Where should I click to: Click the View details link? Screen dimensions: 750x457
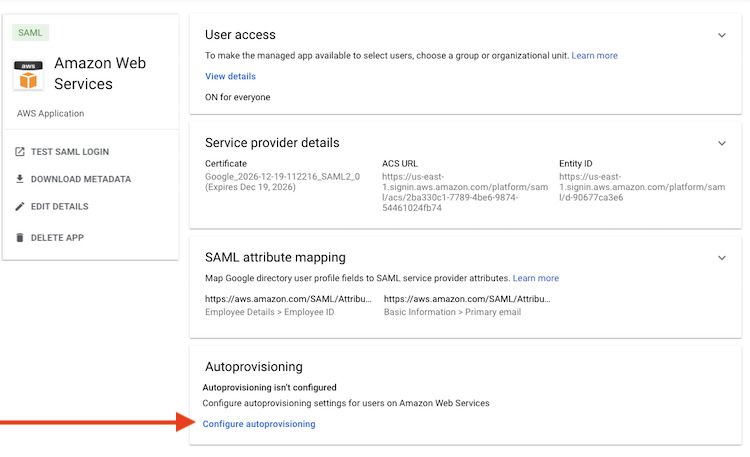click(230, 76)
